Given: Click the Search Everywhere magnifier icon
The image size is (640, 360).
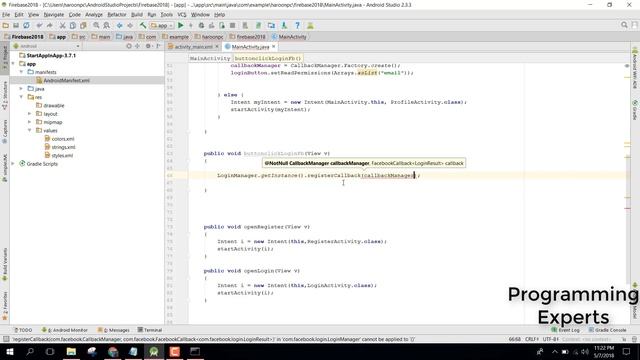Looking at the screenshot, I should (x=624, y=25).
